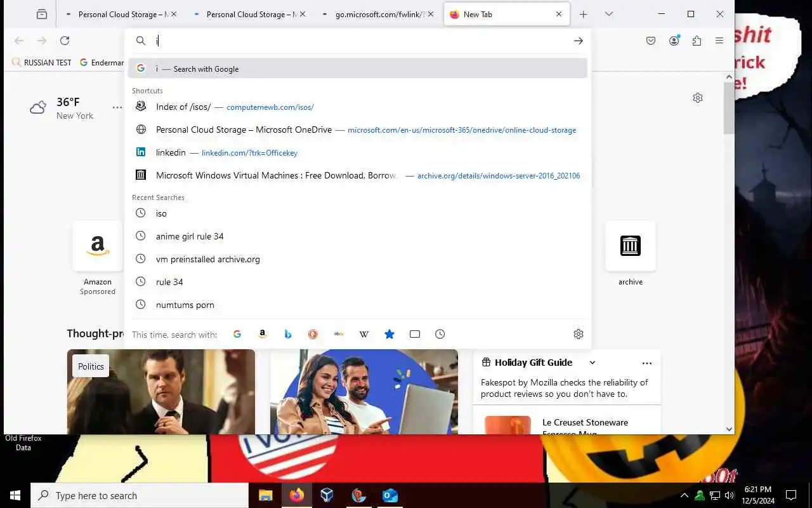
Task: Open new tab page personalize gear
Action: click(698, 98)
